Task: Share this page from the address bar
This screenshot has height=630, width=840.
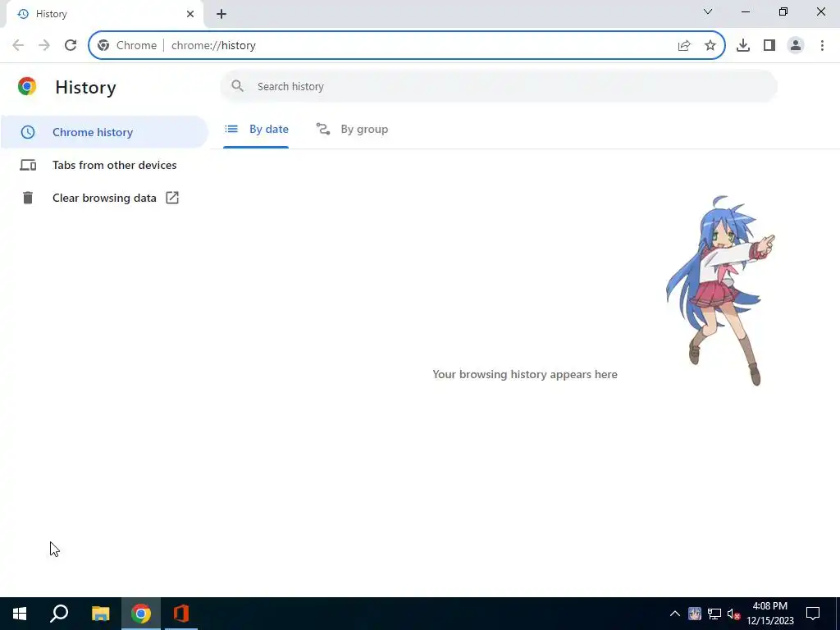Action: tap(684, 46)
